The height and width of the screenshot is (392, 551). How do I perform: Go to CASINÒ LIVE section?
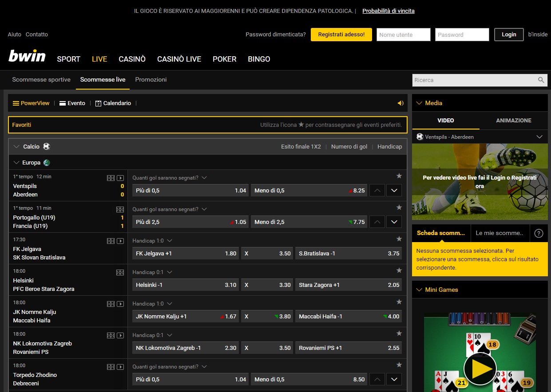click(x=179, y=59)
